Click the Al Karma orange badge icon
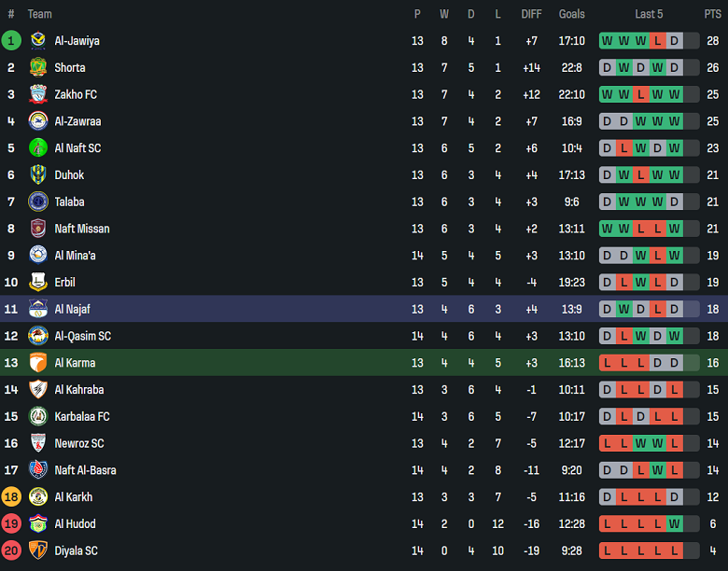Screen dimensions: 728x571 pos(38,363)
